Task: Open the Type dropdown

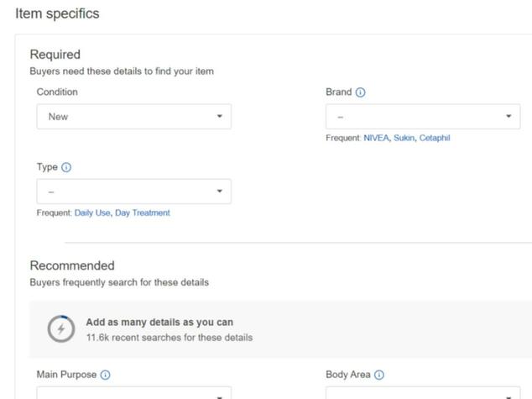Action: [x=134, y=192]
